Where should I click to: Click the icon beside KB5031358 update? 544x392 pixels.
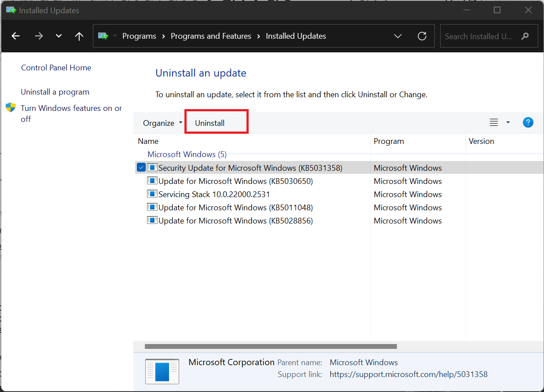click(152, 168)
